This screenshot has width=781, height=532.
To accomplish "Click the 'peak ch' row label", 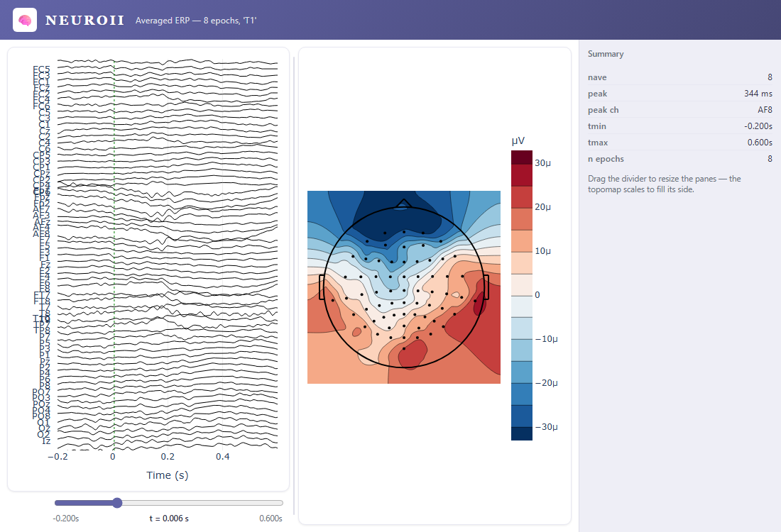I will (603, 110).
